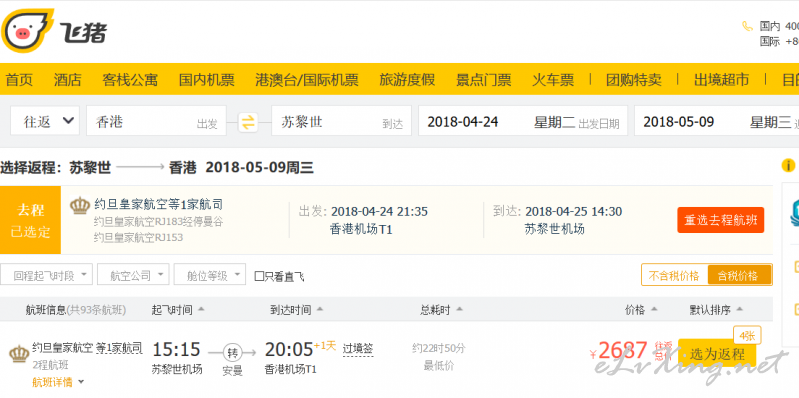Click crown airline logo in return flight row

coord(19,354)
